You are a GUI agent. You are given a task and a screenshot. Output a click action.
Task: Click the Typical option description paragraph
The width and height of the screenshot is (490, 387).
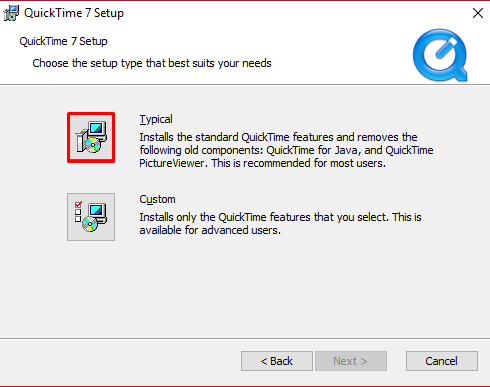(x=286, y=150)
